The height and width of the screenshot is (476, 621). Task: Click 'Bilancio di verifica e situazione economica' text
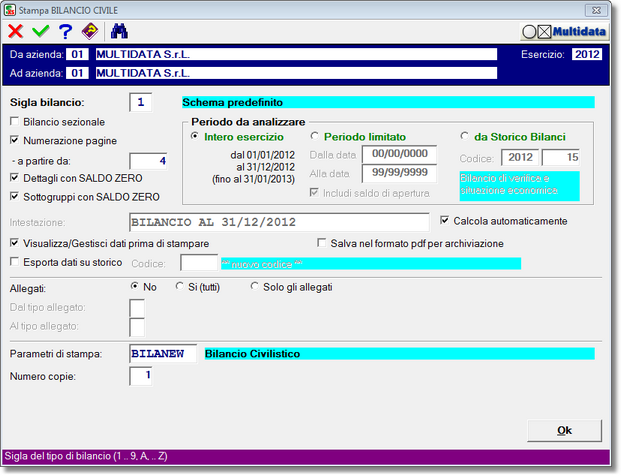point(509,184)
